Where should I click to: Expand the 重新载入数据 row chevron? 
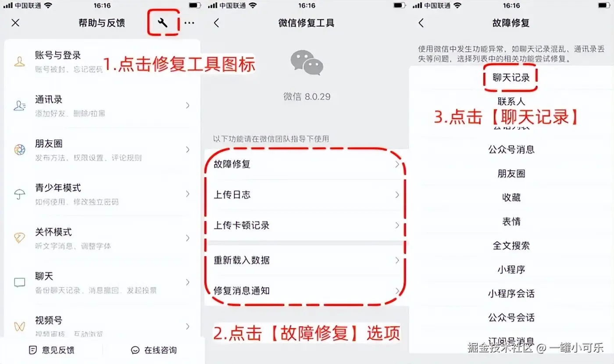(397, 260)
